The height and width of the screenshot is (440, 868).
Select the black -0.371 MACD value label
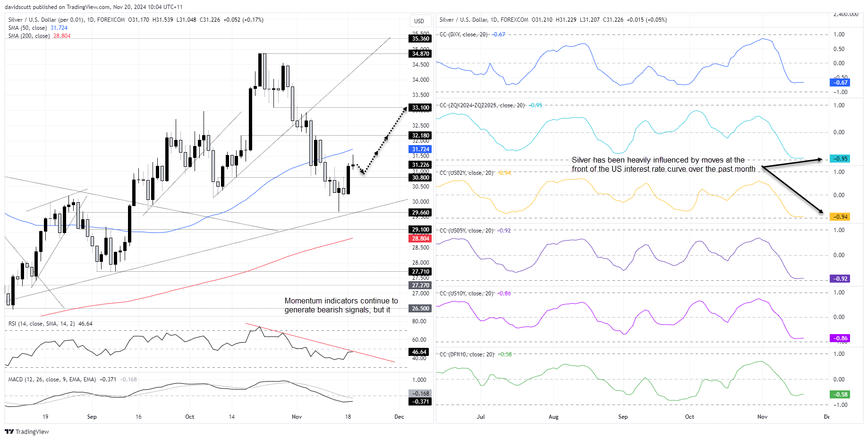420,402
